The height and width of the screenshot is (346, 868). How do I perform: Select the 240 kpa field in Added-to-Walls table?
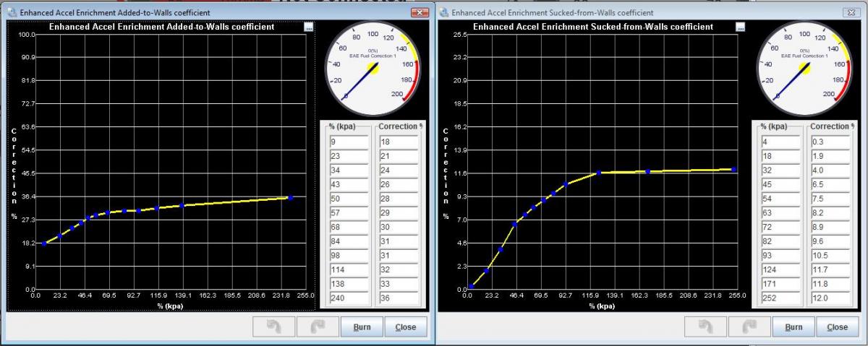pyautogui.click(x=348, y=298)
